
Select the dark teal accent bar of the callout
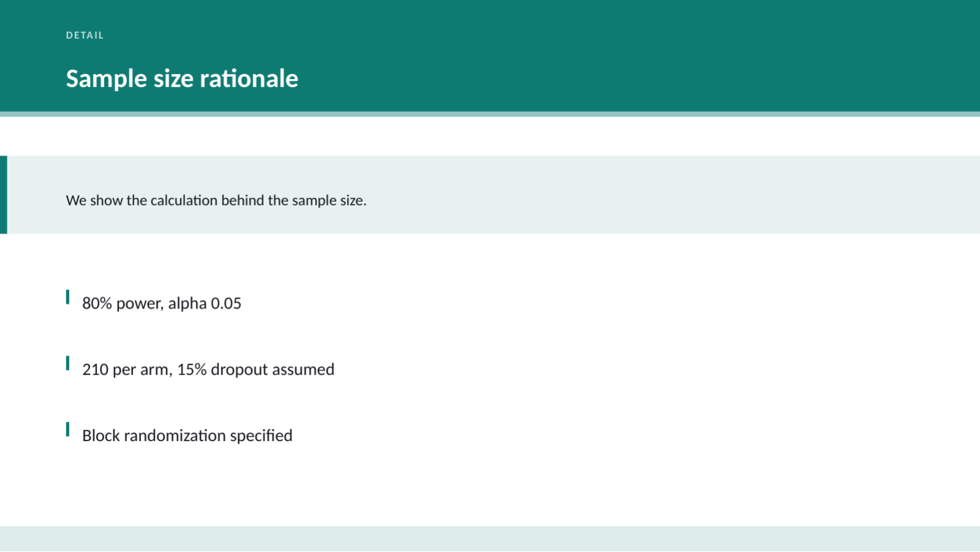point(4,194)
